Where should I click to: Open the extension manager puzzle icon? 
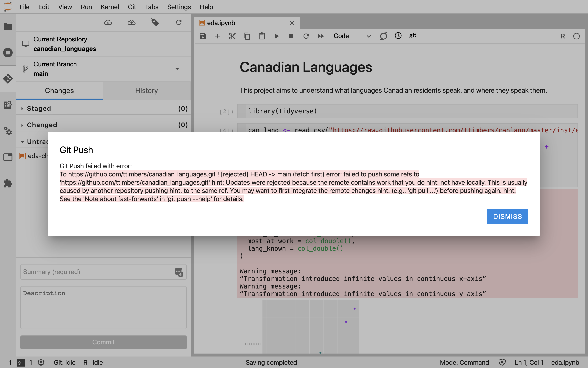click(8, 183)
